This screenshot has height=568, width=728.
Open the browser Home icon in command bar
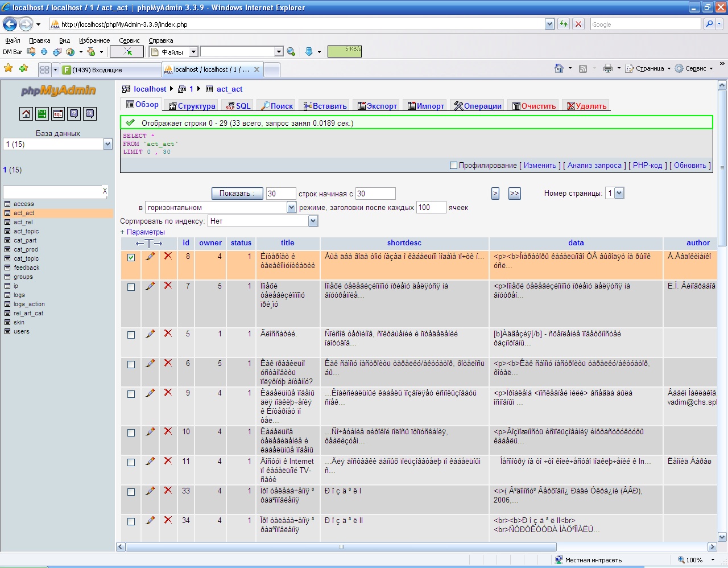coord(559,68)
